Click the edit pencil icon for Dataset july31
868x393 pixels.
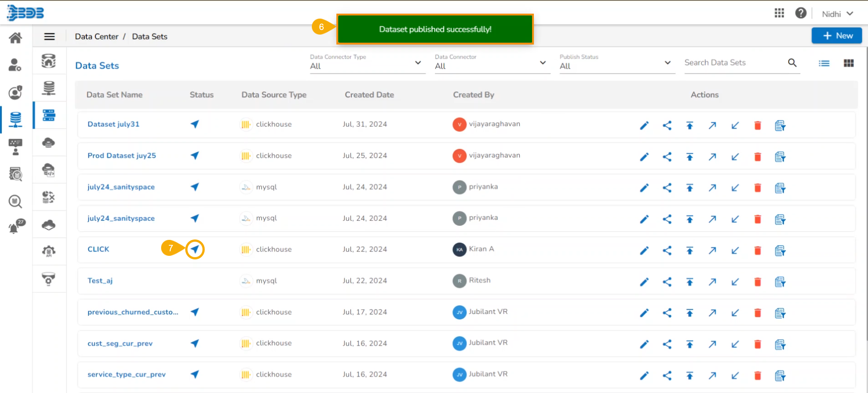[644, 125]
